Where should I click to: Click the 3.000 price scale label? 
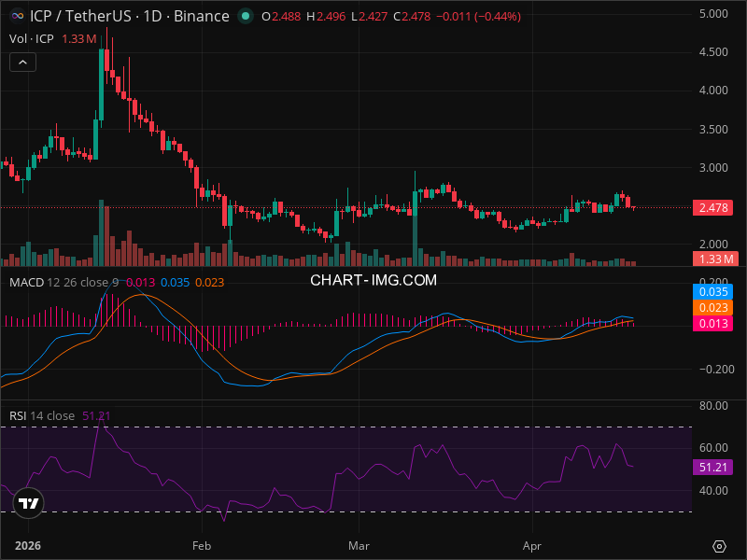click(x=713, y=168)
